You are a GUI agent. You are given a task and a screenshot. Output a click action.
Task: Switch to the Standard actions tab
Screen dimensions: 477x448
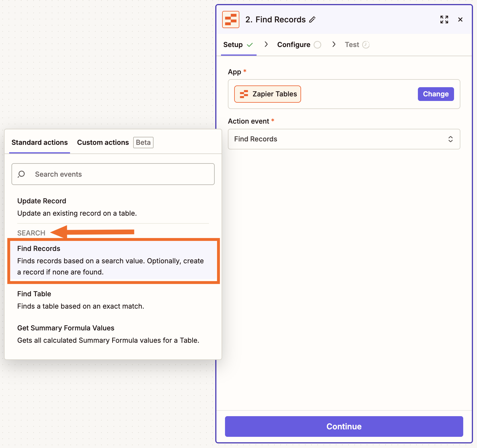(39, 142)
